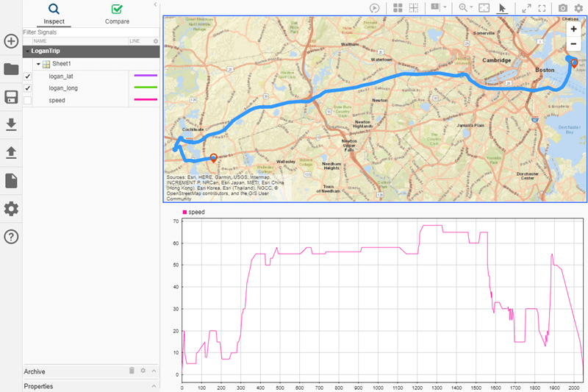Click the route end marker near Boston harbor

(574, 63)
